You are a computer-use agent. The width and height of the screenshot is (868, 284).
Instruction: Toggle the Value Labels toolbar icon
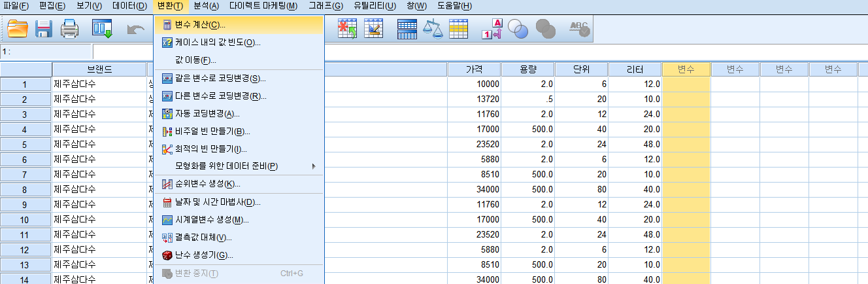click(x=492, y=29)
